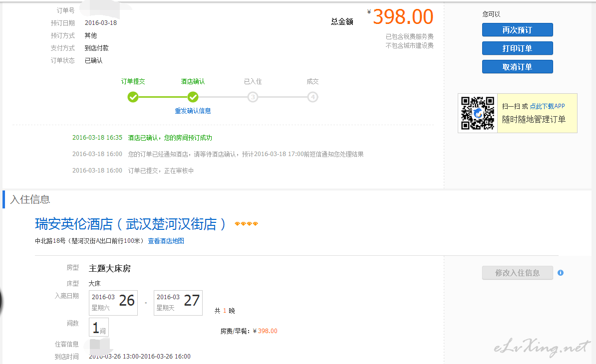The image size is (596, 364).
Task: Click the 随时随地管理订单 text
Action: [x=534, y=120]
